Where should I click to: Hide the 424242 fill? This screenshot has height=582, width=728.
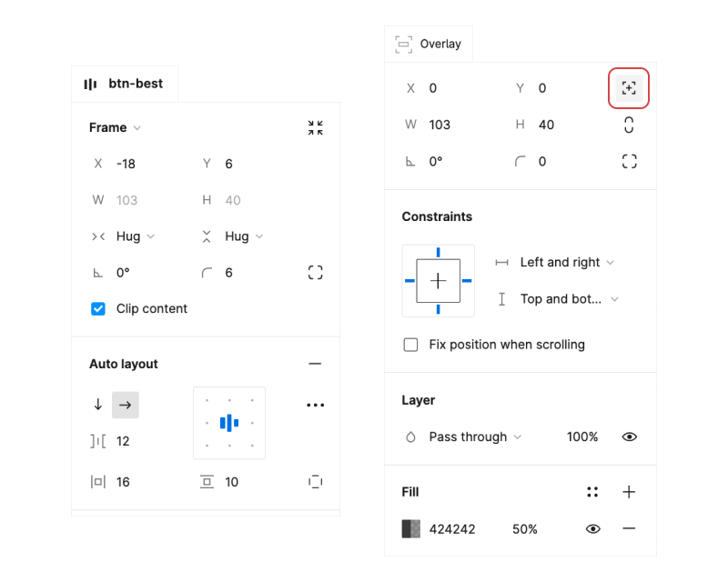tap(593, 529)
